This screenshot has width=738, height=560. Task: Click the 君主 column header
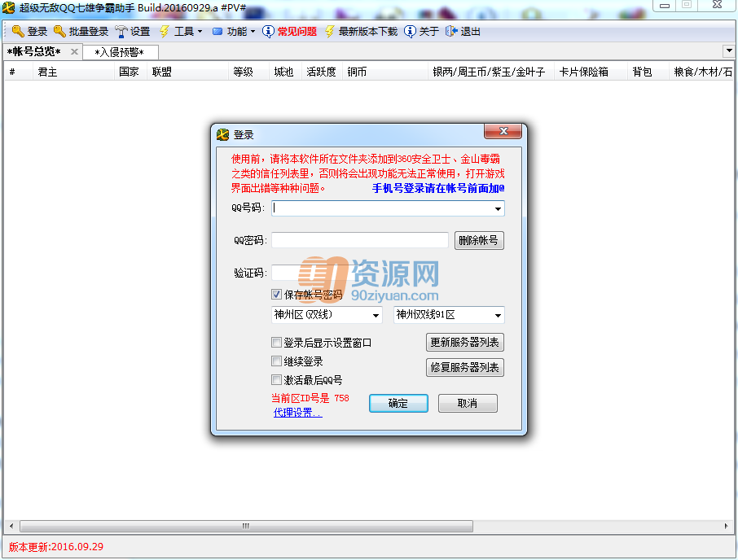[73, 72]
